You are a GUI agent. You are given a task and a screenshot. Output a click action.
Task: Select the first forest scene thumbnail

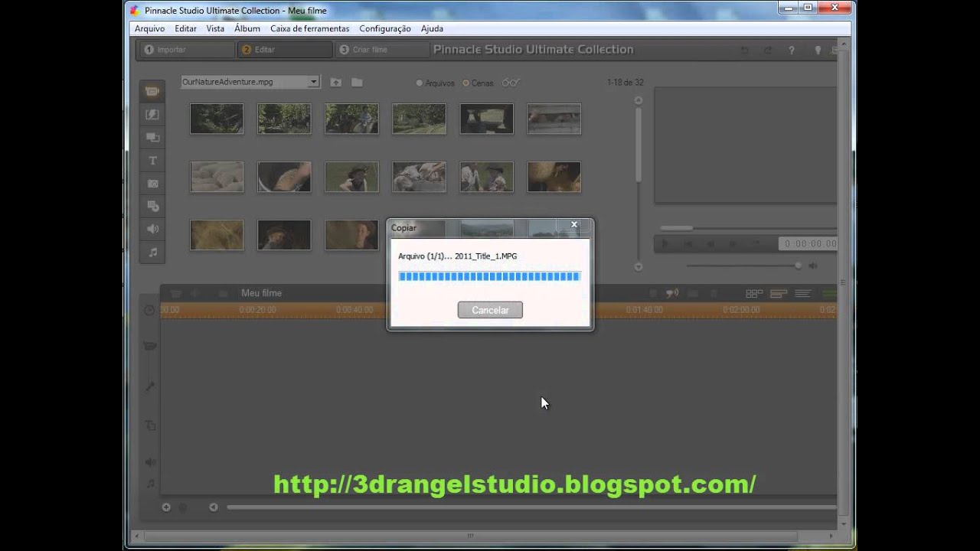pos(217,119)
